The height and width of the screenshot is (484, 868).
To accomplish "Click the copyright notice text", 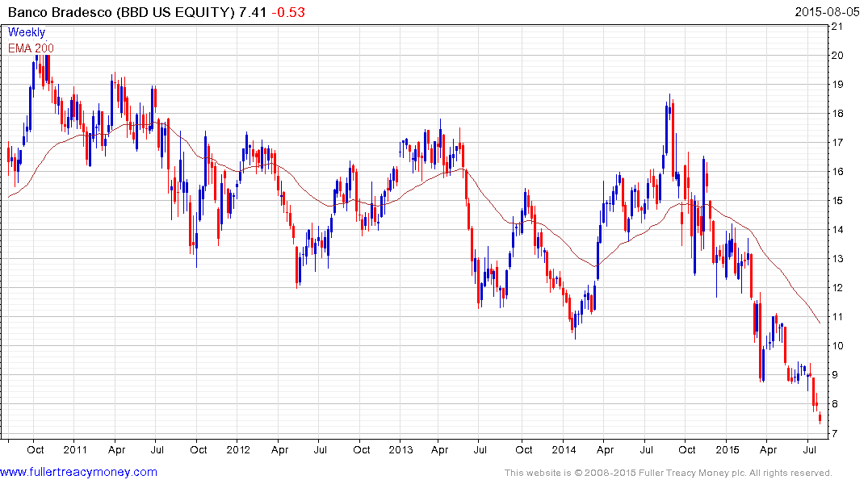I will [669, 473].
